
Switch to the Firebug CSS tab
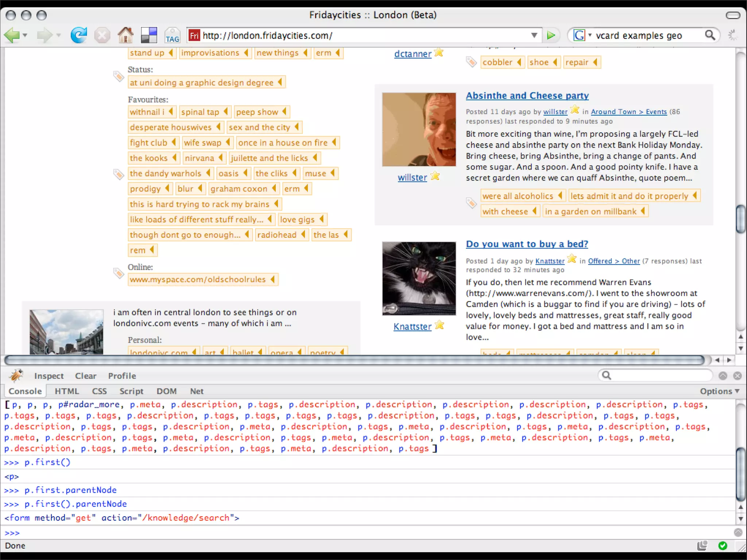click(x=99, y=391)
